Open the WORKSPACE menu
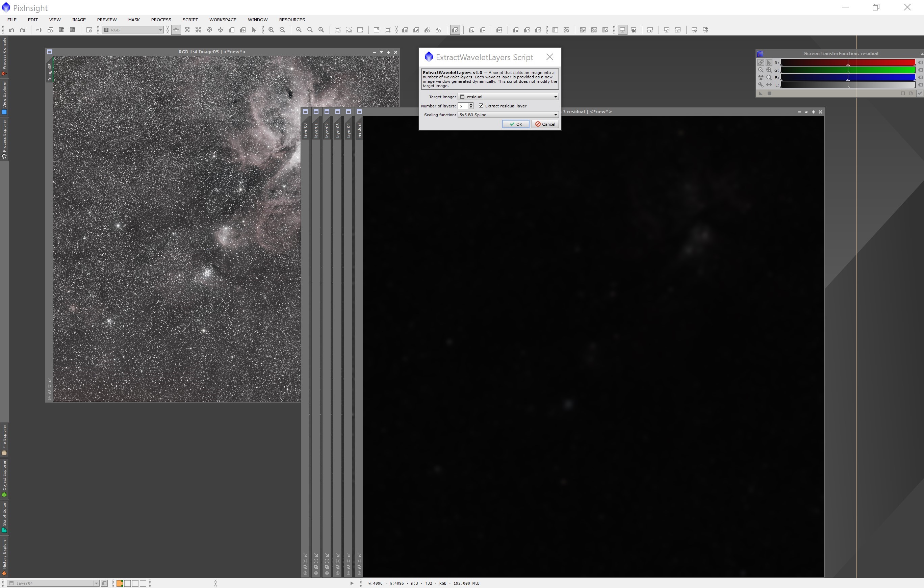This screenshot has width=924, height=588. coord(223,20)
